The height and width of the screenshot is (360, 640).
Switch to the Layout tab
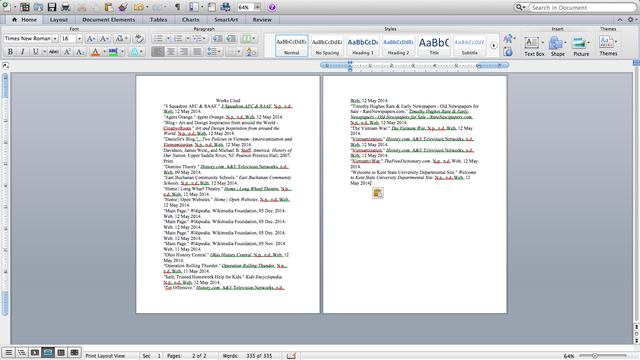coord(59,20)
